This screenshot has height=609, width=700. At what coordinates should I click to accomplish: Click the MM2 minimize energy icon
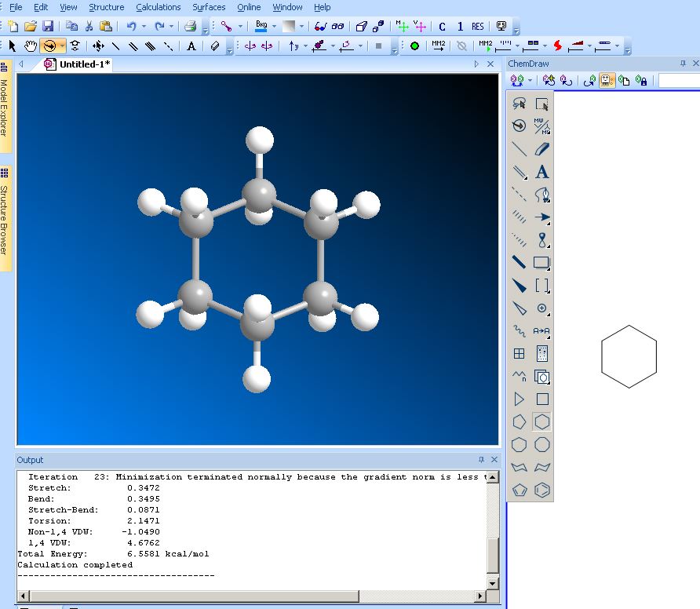(x=438, y=46)
